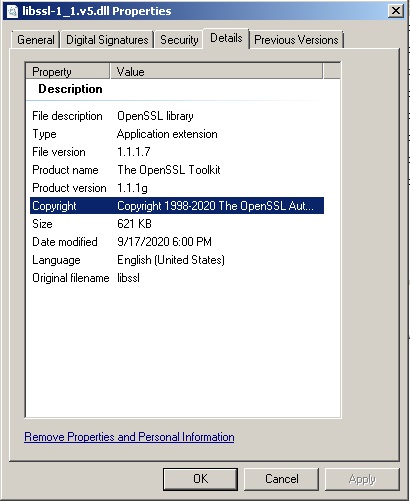Select the Original filename property label
The width and height of the screenshot is (410, 501).
pos(71,278)
